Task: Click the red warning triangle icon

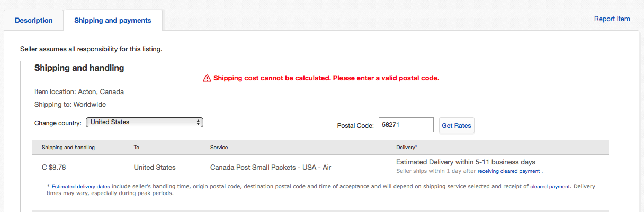Action: pyautogui.click(x=207, y=78)
